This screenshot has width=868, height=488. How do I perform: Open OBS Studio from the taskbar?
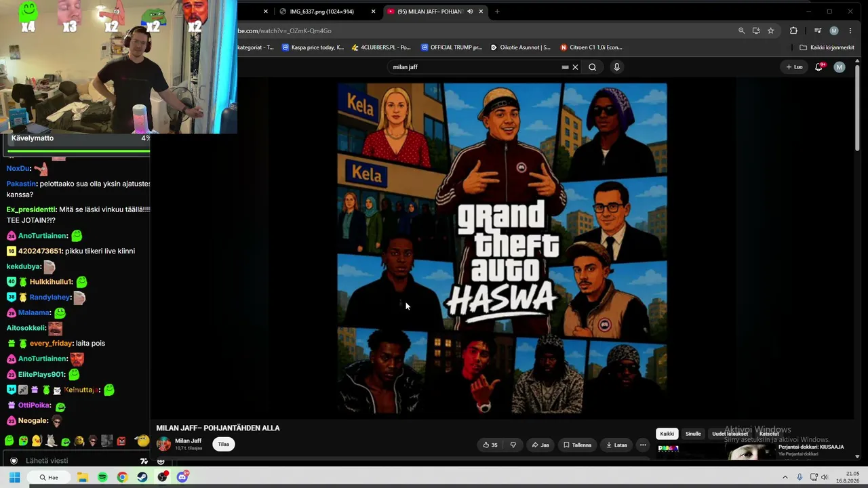163,477
